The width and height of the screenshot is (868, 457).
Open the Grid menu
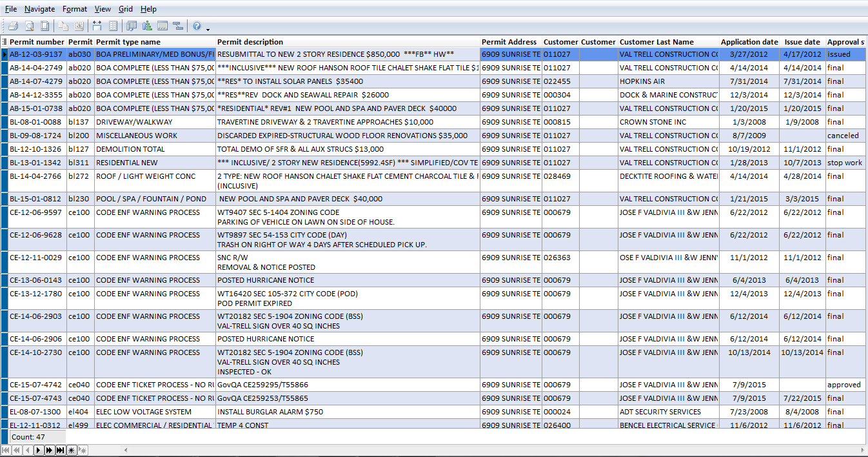pyautogui.click(x=126, y=9)
